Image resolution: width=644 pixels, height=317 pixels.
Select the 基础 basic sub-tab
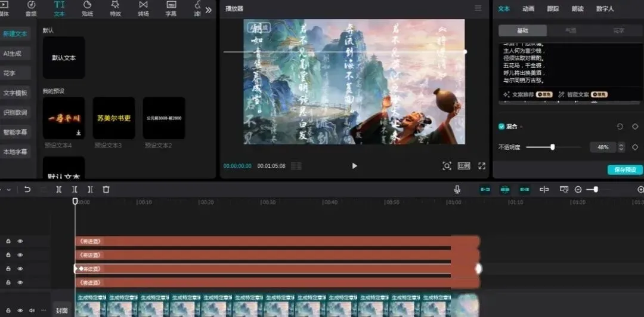click(x=522, y=30)
